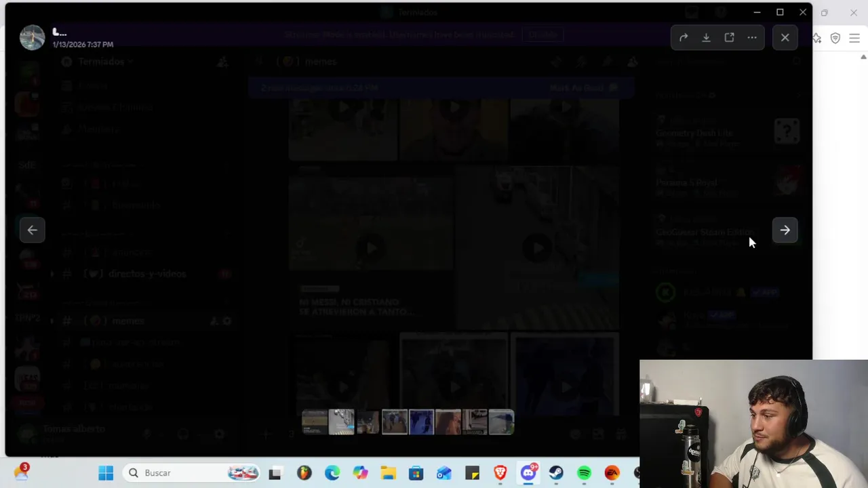Close the Discord media viewer overlay
The height and width of the screenshot is (488, 868).
point(785,38)
